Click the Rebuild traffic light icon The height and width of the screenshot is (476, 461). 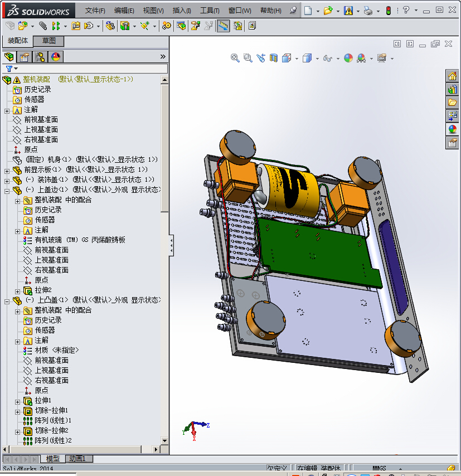tap(388, 11)
